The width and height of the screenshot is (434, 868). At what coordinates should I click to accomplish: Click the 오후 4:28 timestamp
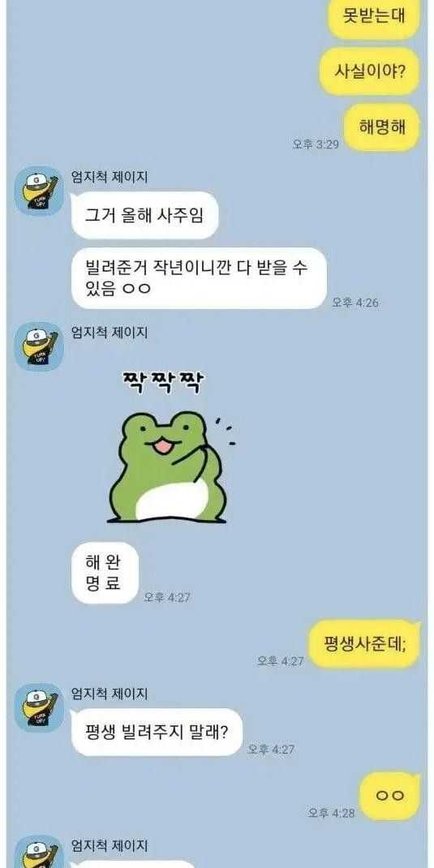click(332, 813)
